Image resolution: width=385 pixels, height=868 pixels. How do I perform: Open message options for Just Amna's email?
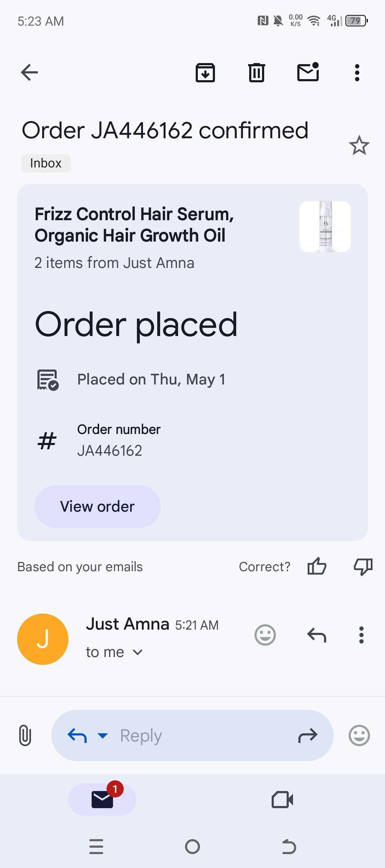[x=361, y=635]
